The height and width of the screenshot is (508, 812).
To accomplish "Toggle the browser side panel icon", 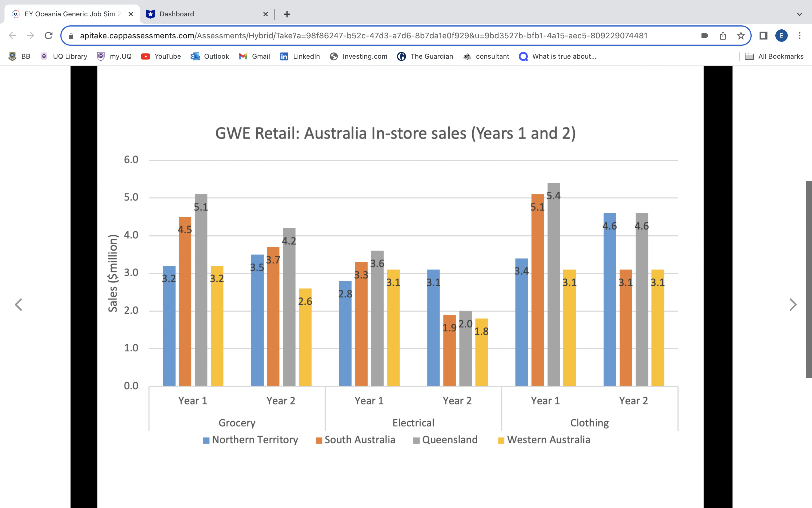I will pyautogui.click(x=763, y=36).
